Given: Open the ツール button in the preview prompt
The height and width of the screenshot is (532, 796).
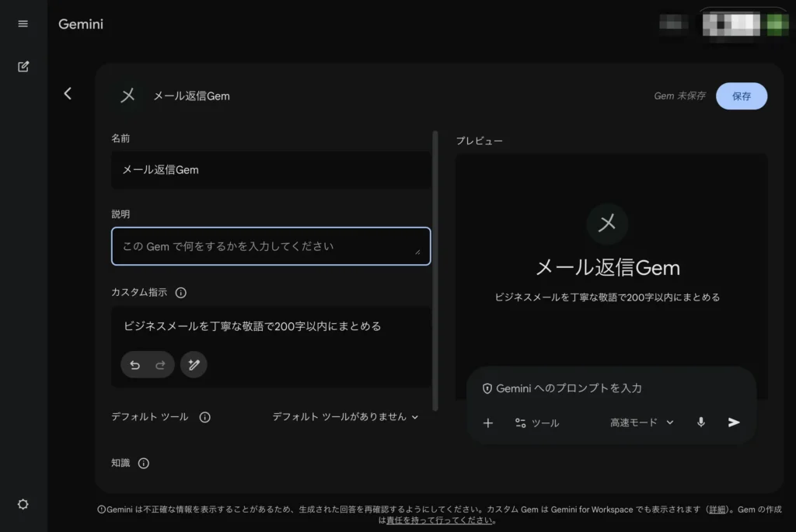Looking at the screenshot, I should pos(537,423).
